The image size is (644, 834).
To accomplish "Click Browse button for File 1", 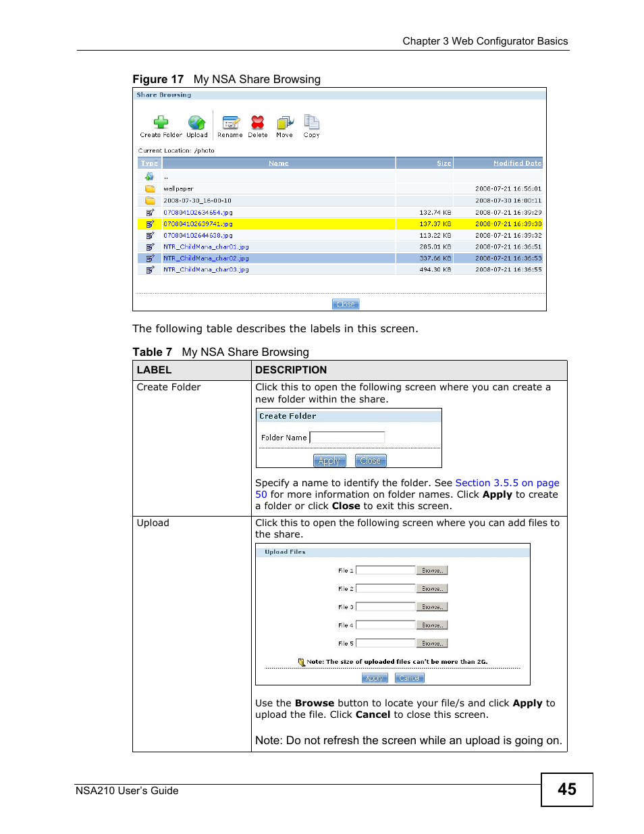I will coord(432,571).
